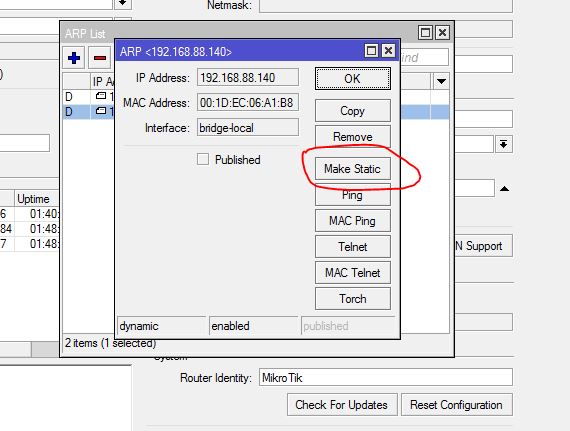Screen dimensions: 570x431
Task: Click the Reset Configuration button
Action: coord(457,404)
